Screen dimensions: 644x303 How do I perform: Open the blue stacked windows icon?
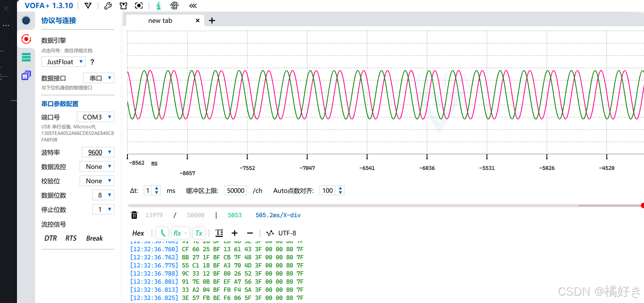click(x=26, y=75)
